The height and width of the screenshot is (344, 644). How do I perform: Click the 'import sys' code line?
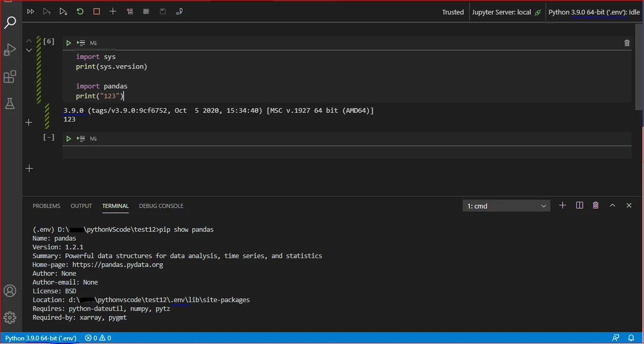point(96,57)
